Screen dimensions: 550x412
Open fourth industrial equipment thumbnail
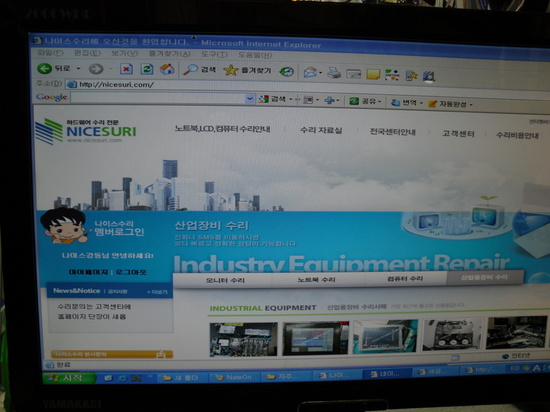(x=452, y=334)
